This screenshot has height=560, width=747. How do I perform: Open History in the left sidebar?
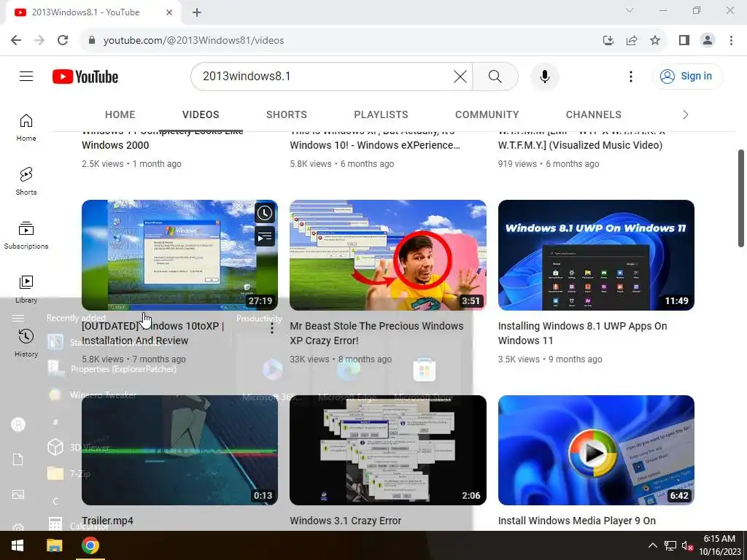26,343
